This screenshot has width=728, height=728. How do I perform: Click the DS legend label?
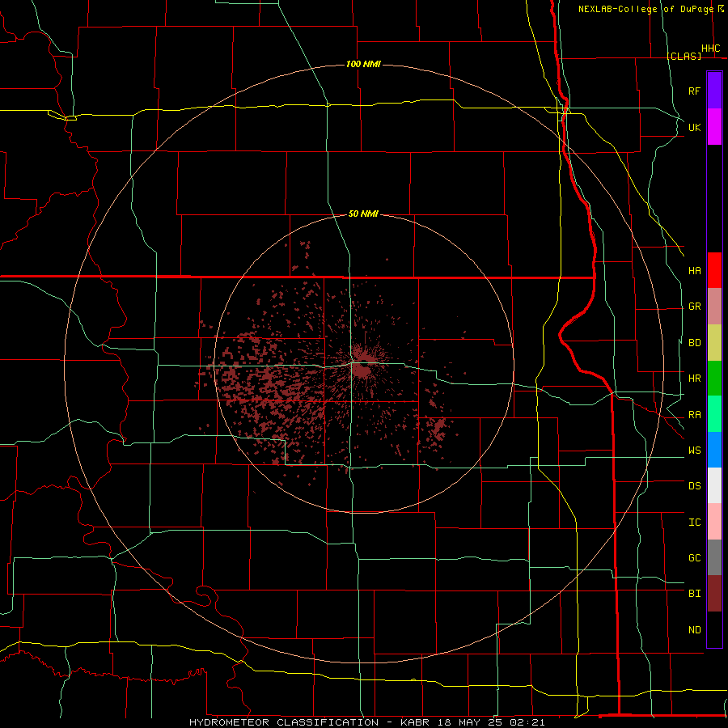[695, 486]
